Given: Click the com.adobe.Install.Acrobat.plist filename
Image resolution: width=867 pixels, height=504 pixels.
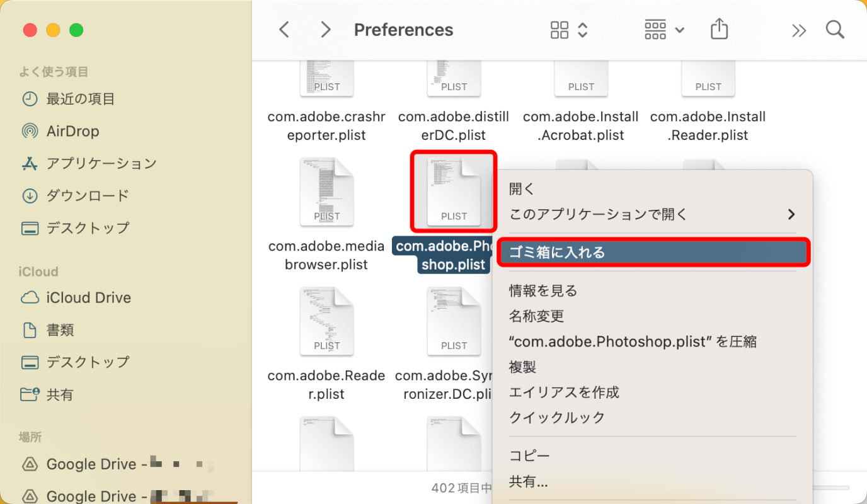Looking at the screenshot, I should (x=581, y=126).
